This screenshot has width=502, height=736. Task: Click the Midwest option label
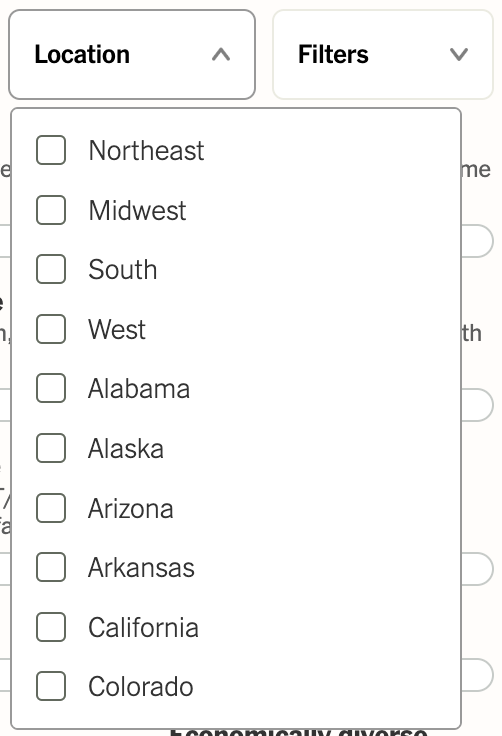tap(137, 210)
